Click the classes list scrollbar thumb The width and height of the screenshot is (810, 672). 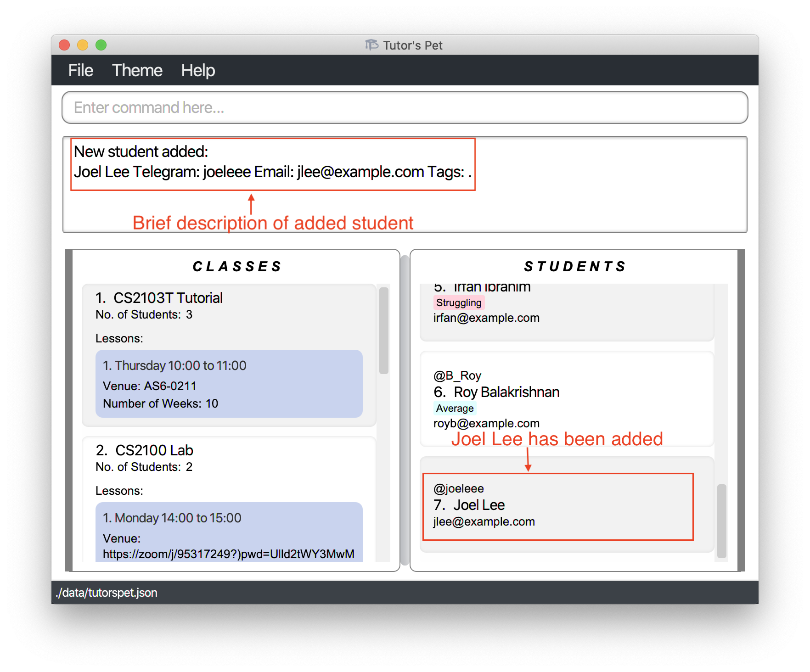coord(384,330)
